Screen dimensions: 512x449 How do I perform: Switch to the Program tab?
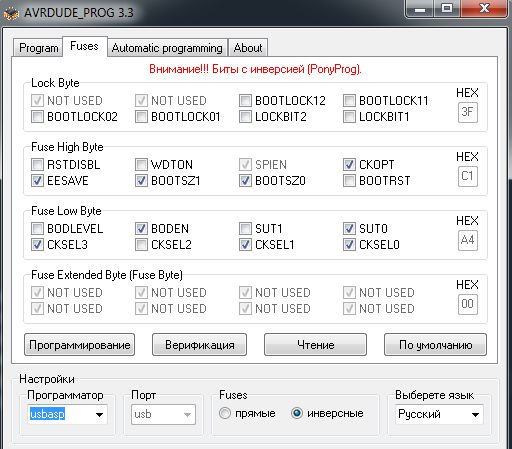click(x=38, y=48)
